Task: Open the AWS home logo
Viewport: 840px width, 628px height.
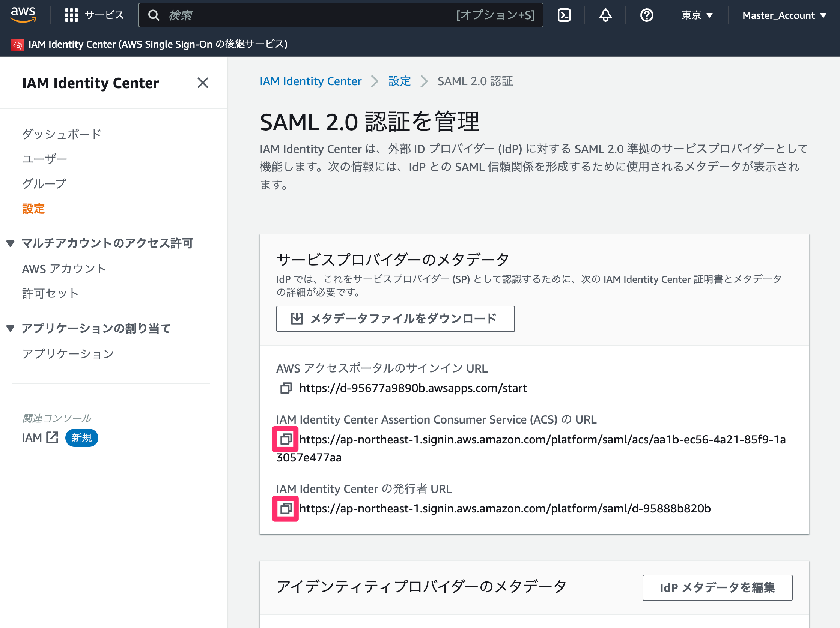Action: click(x=23, y=15)
